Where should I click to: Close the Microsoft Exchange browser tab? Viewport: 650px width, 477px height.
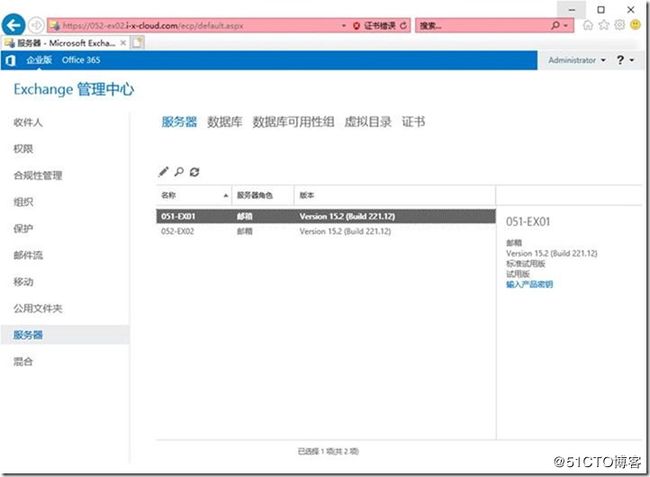coord(123,43)
